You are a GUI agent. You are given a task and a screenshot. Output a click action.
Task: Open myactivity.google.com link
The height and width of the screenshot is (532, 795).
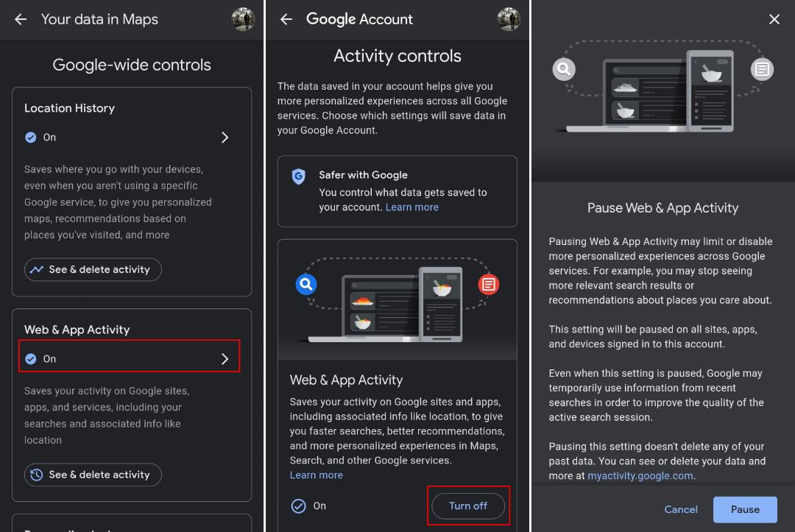coord(640,476)
